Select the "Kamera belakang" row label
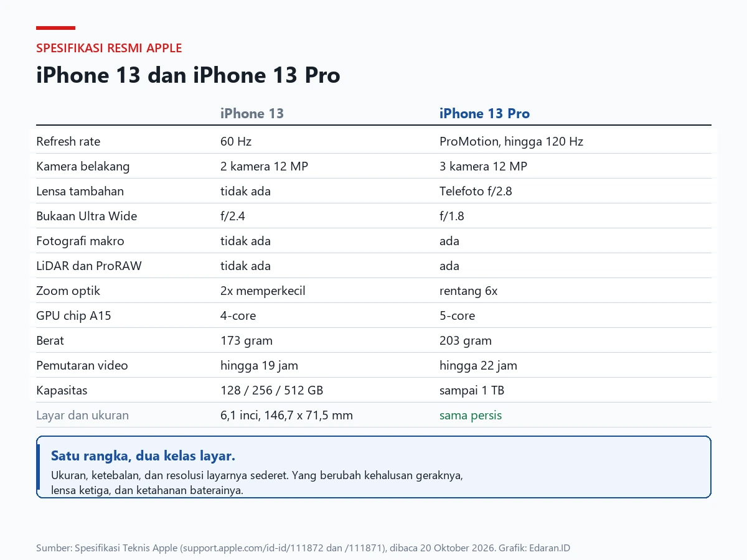The image size is (747, 560). pos(83,166)
